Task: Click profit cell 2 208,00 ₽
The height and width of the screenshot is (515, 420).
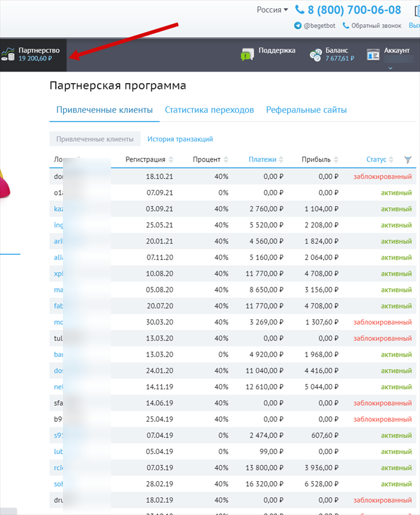Action: (x=321, y=225)
